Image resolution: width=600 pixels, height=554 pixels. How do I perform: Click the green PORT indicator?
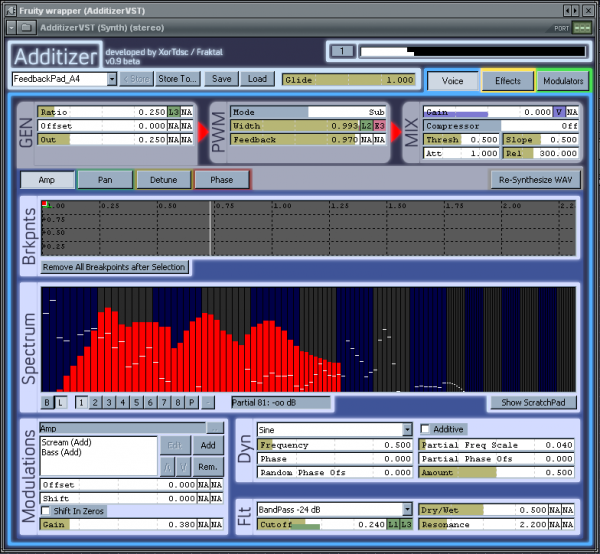tap(582, 28)
